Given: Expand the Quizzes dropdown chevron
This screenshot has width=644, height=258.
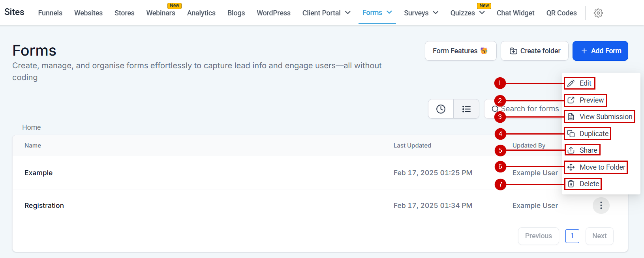Looking at the screenshot, I should click(x=482, y=13).
